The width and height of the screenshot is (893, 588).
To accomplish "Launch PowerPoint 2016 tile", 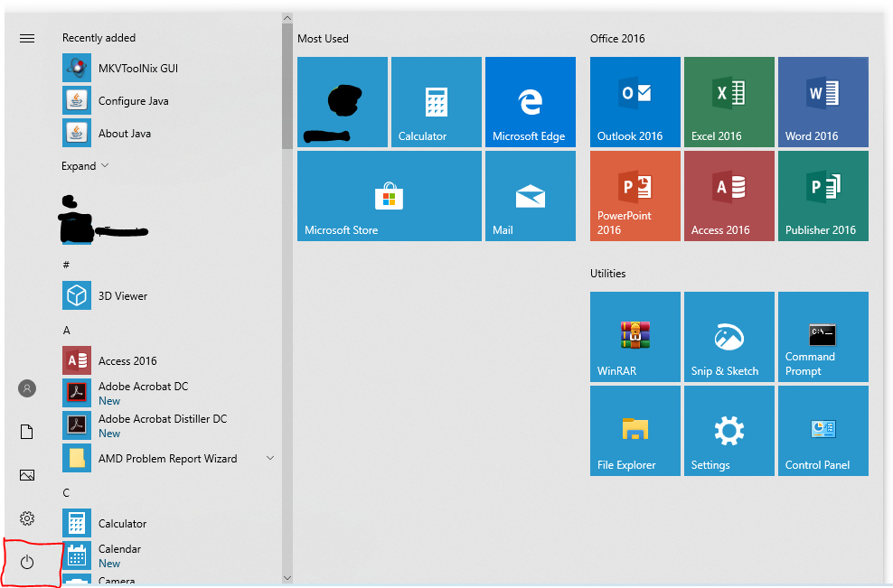I will (635, 196).
